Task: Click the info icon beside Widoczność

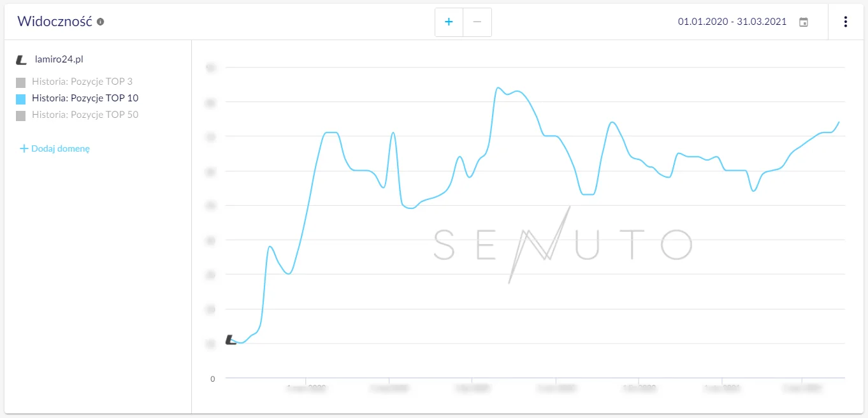Action: 101,22
